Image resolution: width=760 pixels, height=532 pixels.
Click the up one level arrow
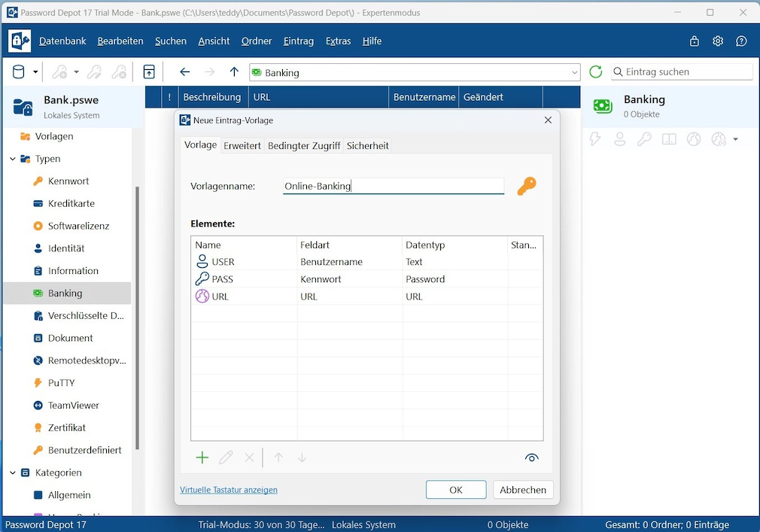[234, 72]
